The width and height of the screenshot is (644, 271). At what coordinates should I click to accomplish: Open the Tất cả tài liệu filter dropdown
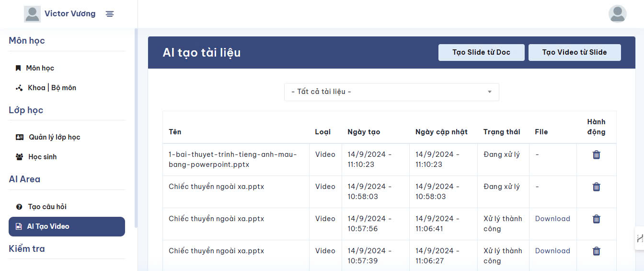(391, 92)
